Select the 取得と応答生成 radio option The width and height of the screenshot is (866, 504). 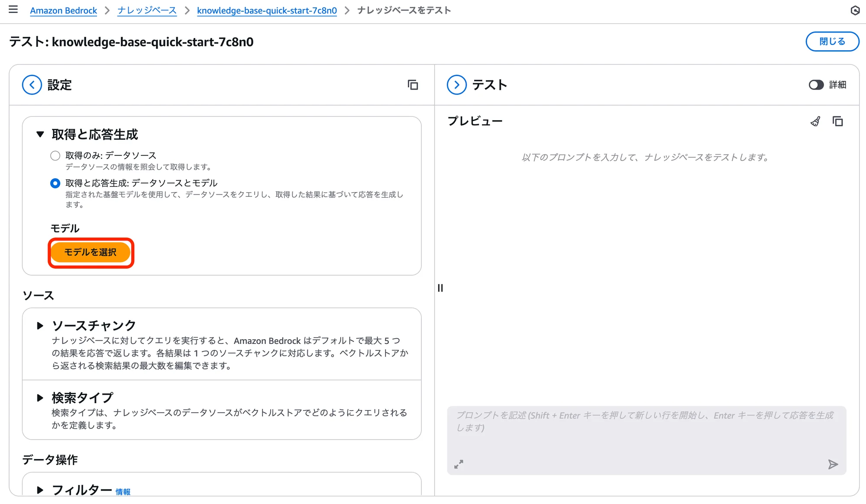click(x=55, y=183)
